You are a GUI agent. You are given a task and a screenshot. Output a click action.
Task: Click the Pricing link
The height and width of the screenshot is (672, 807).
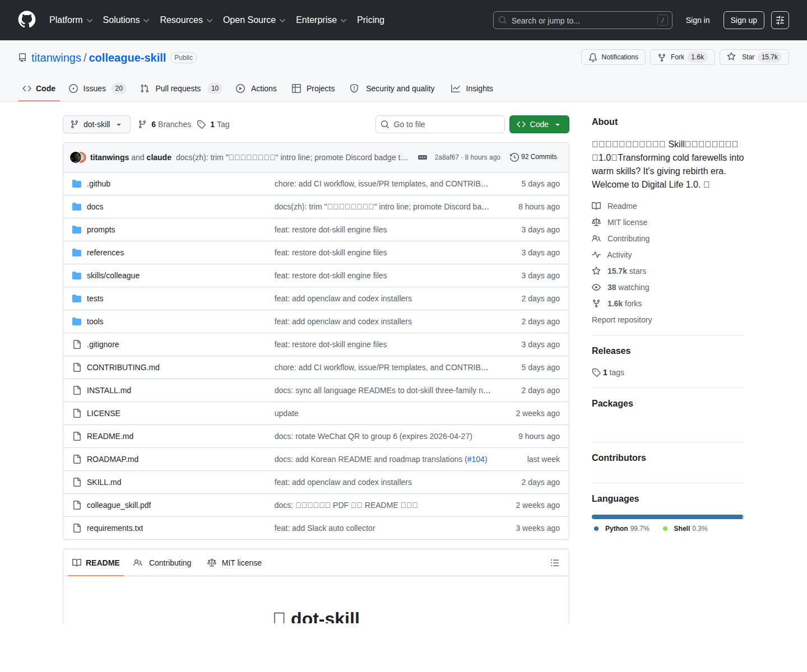point(370,20)
